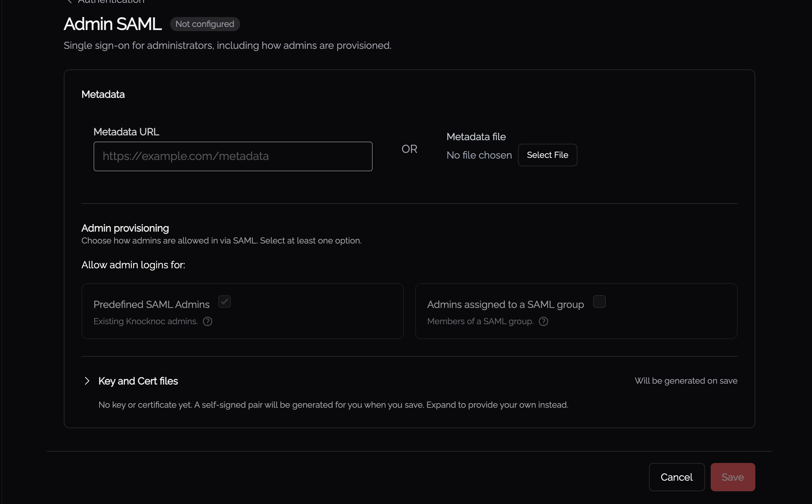
Task: Expand the Key and Cert files section
Action: 87,381
